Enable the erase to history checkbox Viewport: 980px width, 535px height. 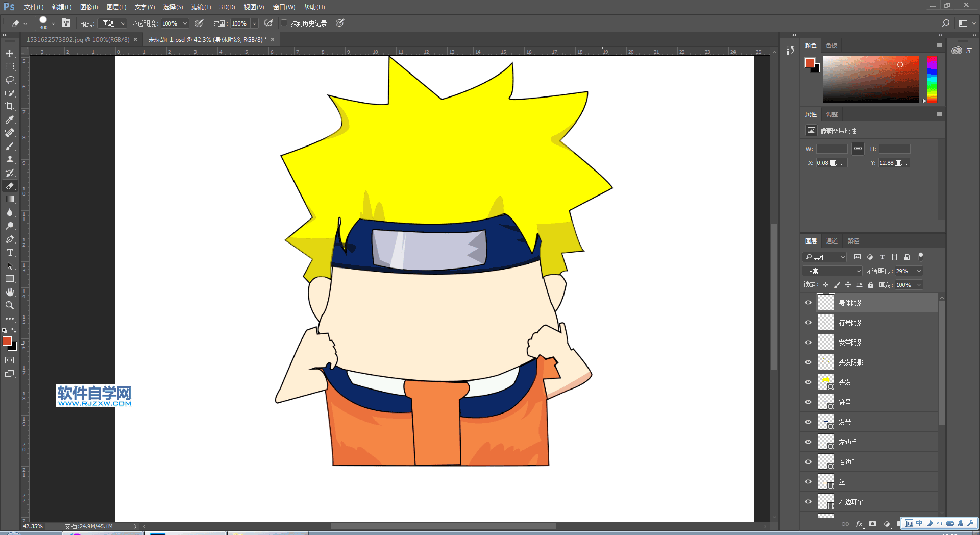coord(284,23)
